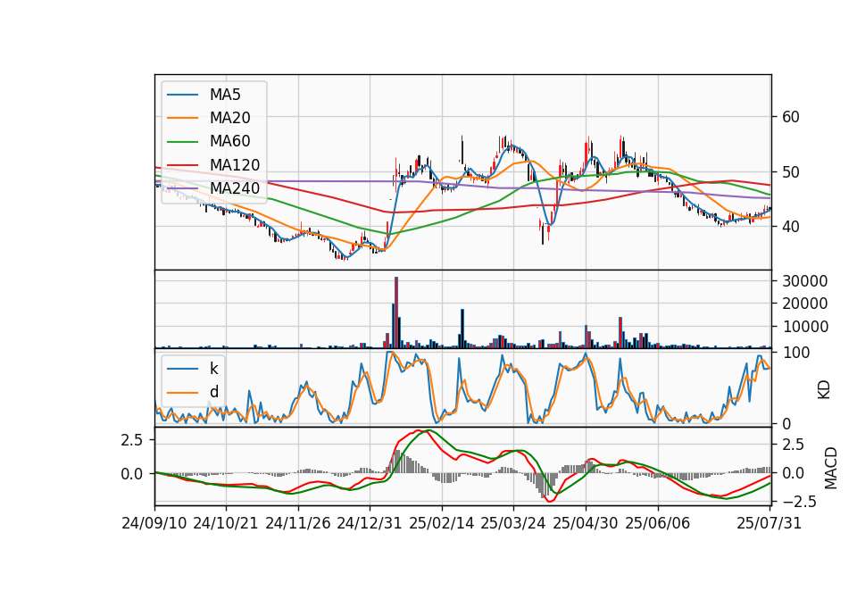Viewport: 857px width, 616px height.
Task: Click the MA5 legend label
Action: tap(225, 95)
